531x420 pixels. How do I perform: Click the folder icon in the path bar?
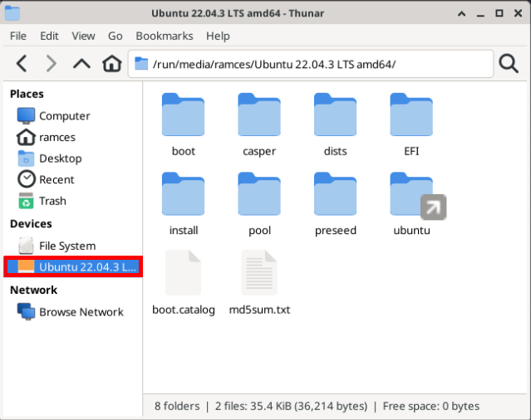coord(141,64)
